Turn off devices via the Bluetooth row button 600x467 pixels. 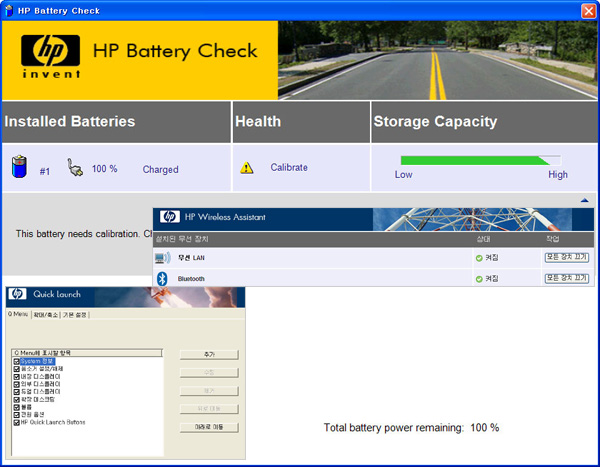tap(566, 278)
